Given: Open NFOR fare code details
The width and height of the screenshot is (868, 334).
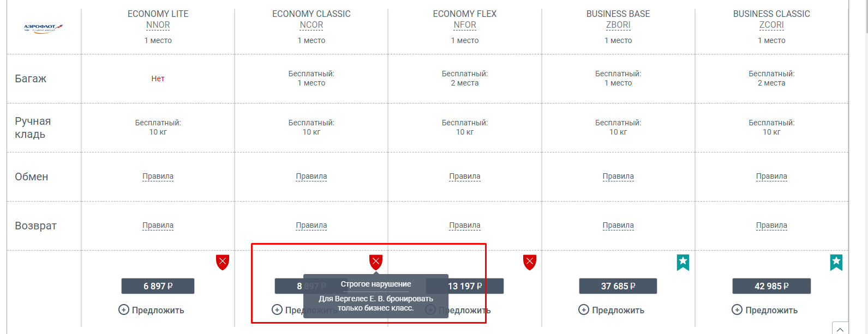Looking at the screenshot, I should (465, 25).
